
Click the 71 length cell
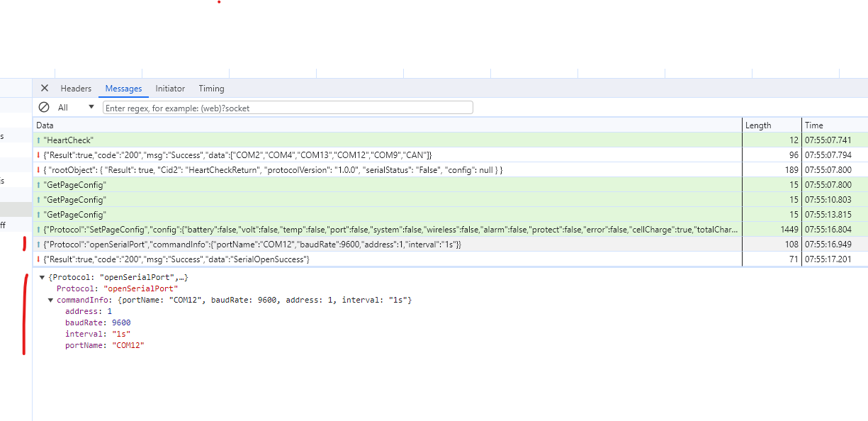772,259
